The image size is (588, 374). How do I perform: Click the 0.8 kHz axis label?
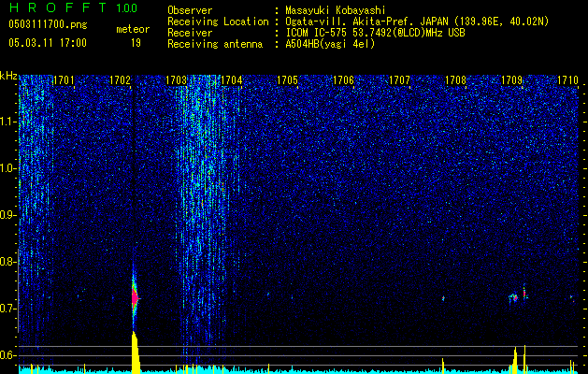click(7, 262)
